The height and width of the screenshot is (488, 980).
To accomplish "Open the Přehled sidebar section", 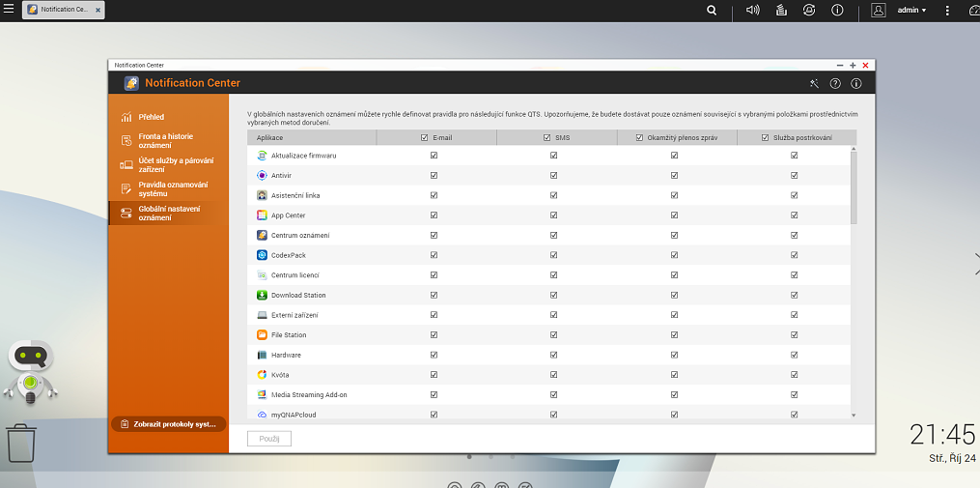I will point(151,117).
